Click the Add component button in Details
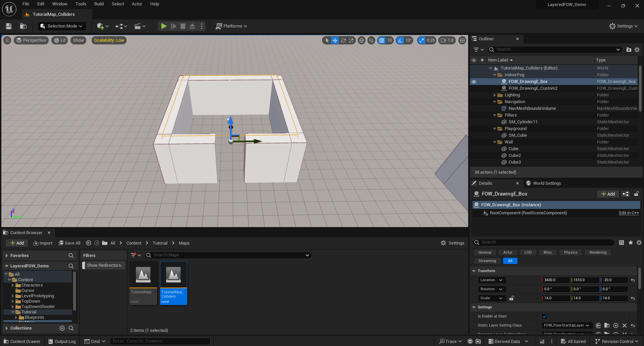 click(608, 194)
